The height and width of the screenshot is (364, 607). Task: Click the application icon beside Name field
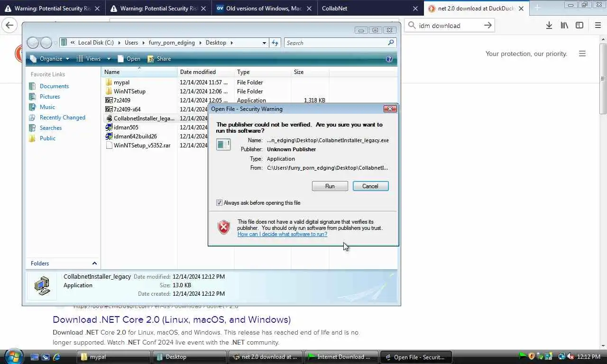pyautogui.click(x=223, y=145)
